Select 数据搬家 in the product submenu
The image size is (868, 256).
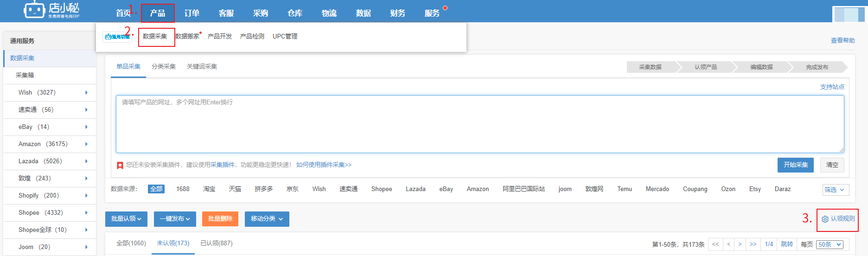click(x=187, y=36)
